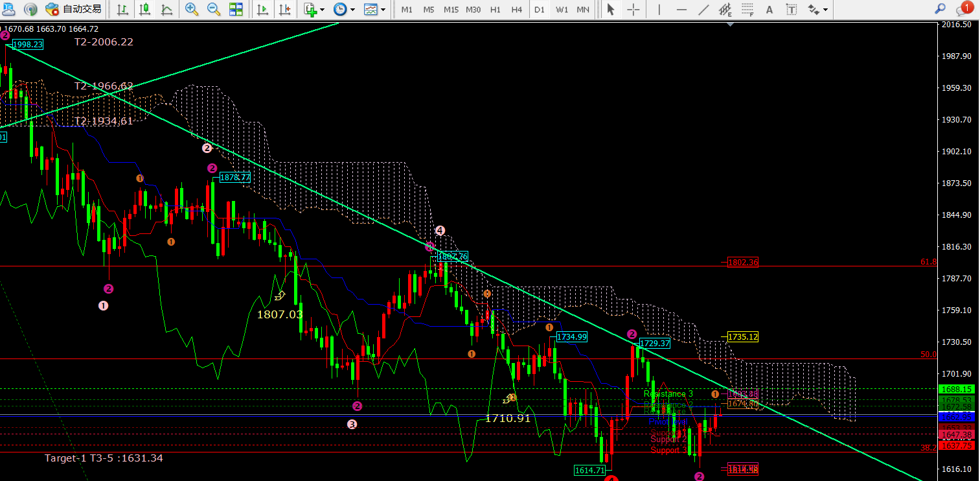Screen dimensions: 980x481
Task: Click the Zoom Out magnifier icon
Action: tap(213, 10)
